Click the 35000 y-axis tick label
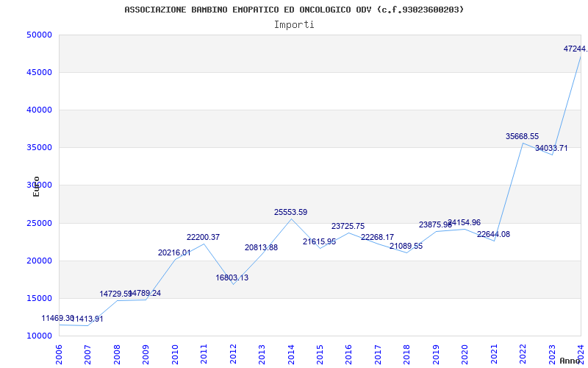 tap(39, 148)
